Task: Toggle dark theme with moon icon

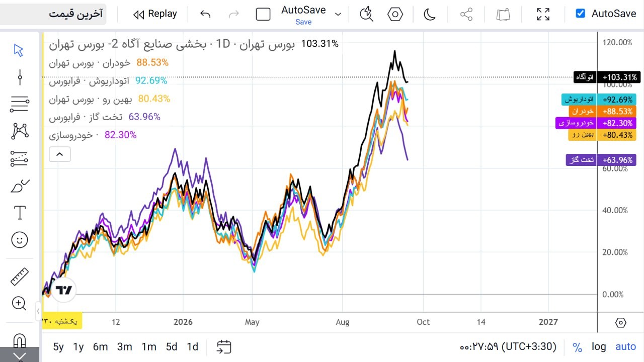Action: (429, 14)
